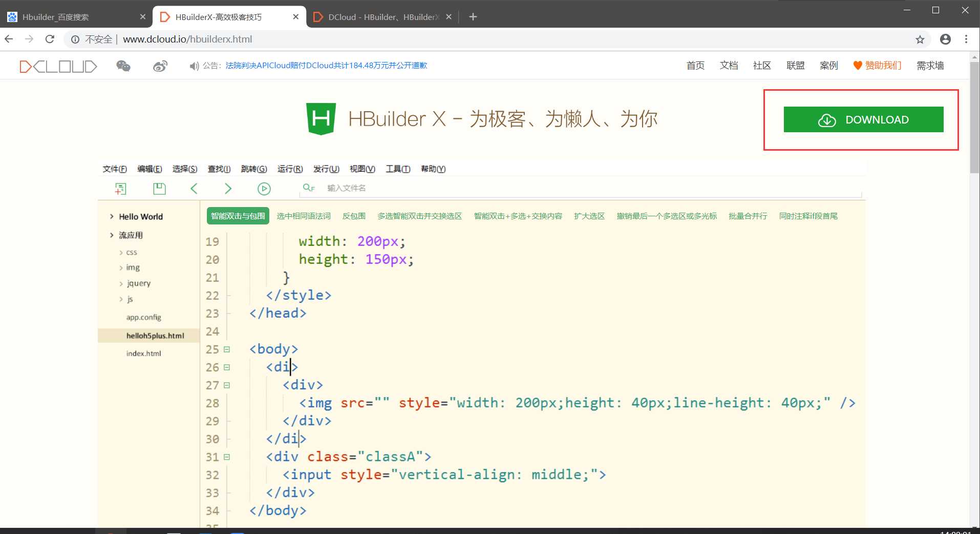Click the editor's back arrow icon

pos(194,189)
